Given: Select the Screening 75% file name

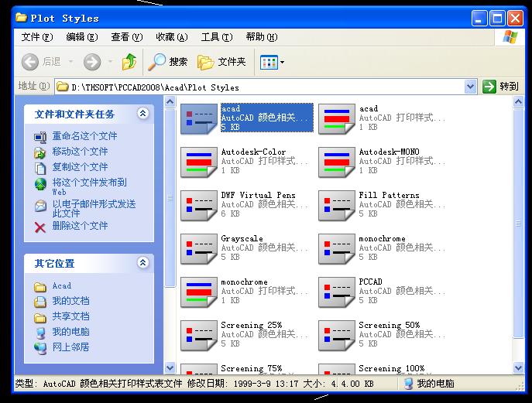Looking at the screenshot, I should pyautogui.click(x=252, y=368).
